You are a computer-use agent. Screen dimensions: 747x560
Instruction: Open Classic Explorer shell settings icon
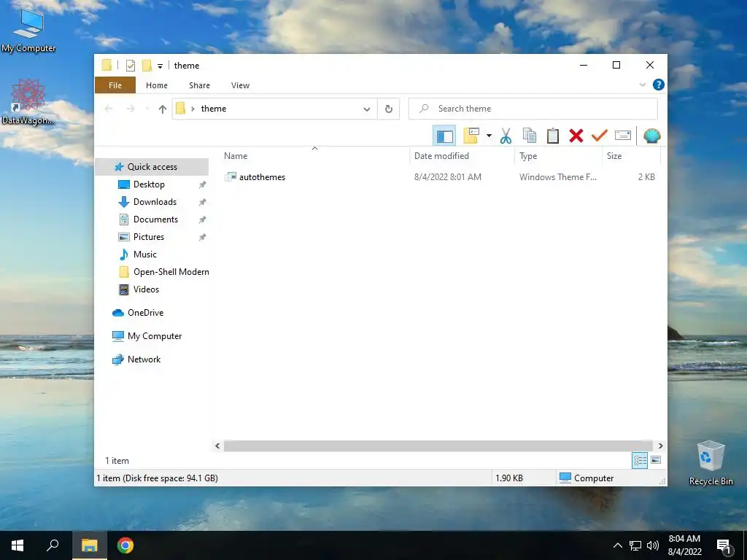pos(651,136)
